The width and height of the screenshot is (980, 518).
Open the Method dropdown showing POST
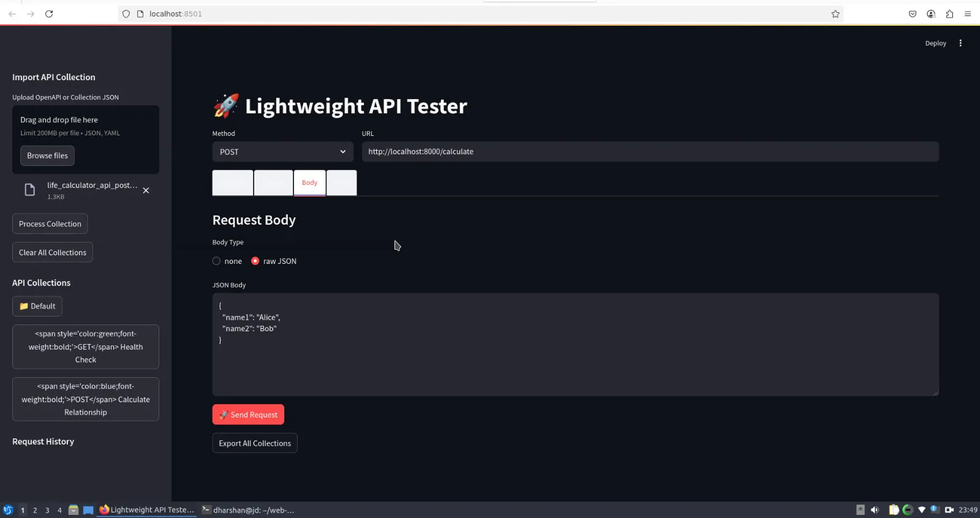282,152
